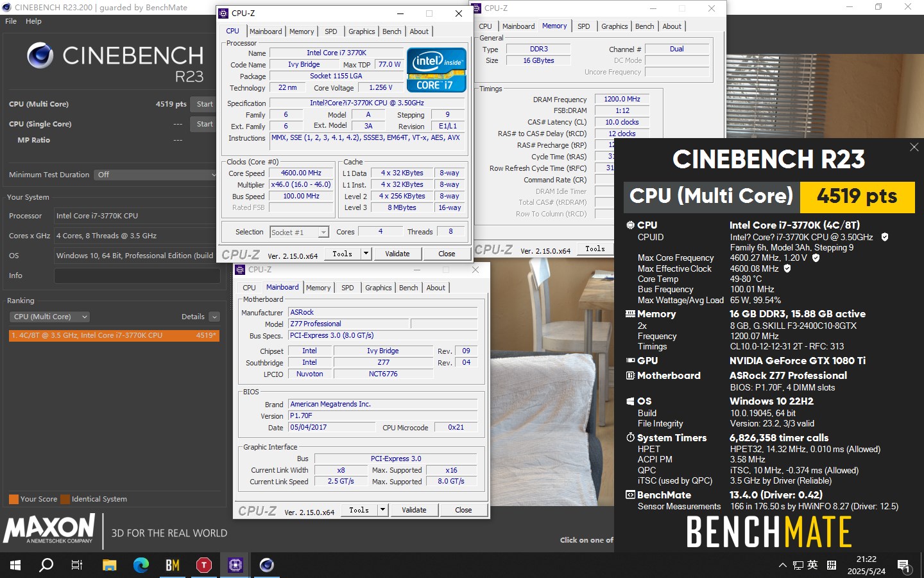
Task: Click the System Timers stopwatch icon
Action: [x=630, y=437]
